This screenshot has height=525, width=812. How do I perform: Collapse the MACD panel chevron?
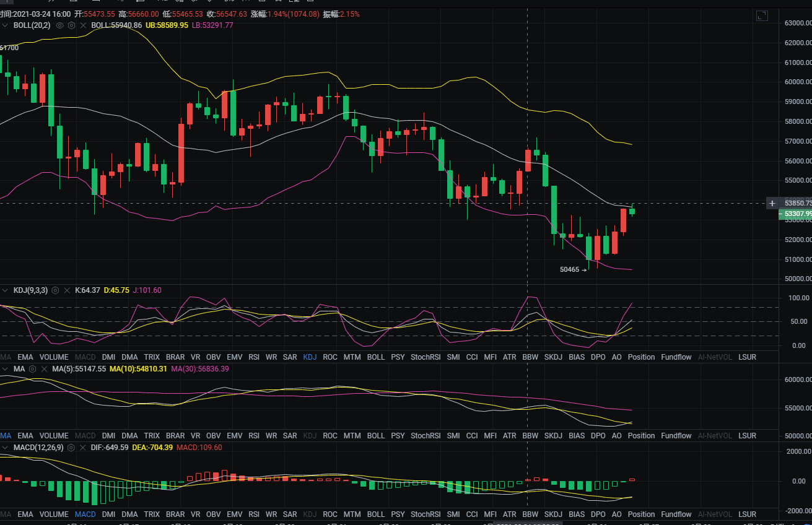tap(5, 448)
